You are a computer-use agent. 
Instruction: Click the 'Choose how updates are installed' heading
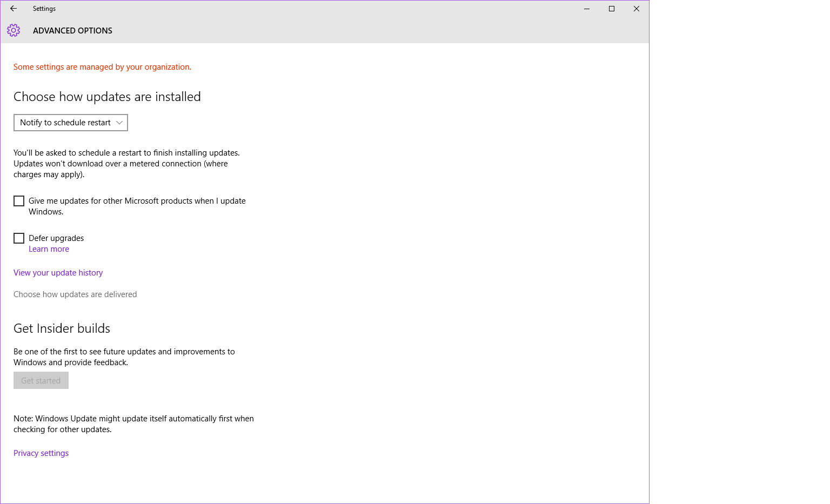(x=107, y=97)
